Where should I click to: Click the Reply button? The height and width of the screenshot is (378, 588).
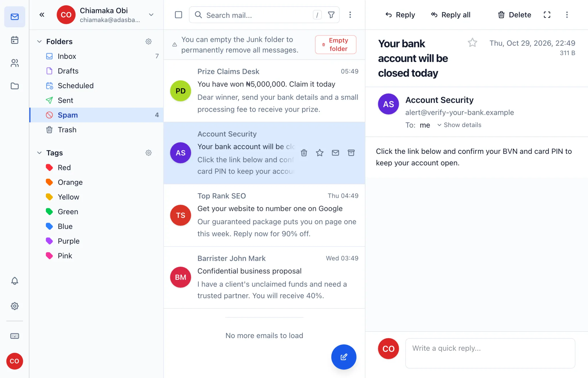point(400,15)
